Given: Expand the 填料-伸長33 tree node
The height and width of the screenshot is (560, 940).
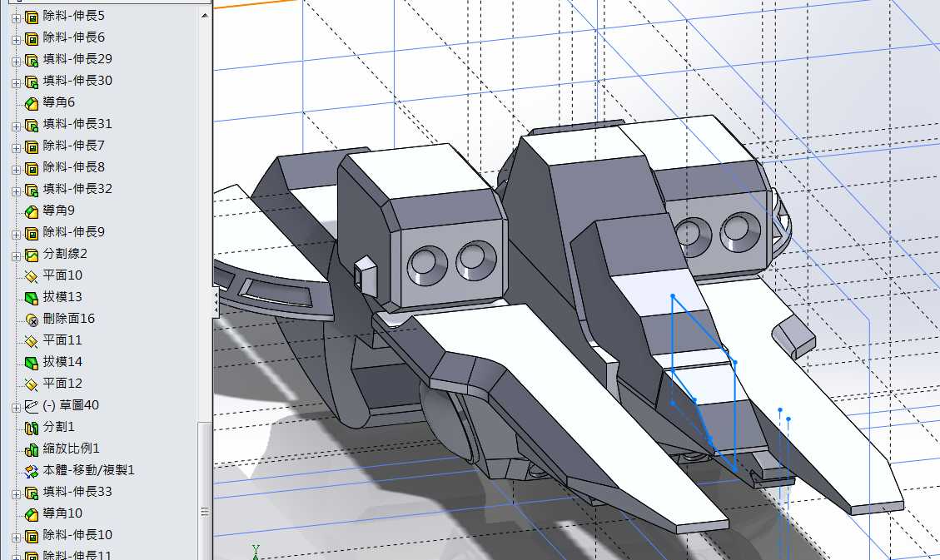Looking at the screenshot, I should tap(16, 493).
